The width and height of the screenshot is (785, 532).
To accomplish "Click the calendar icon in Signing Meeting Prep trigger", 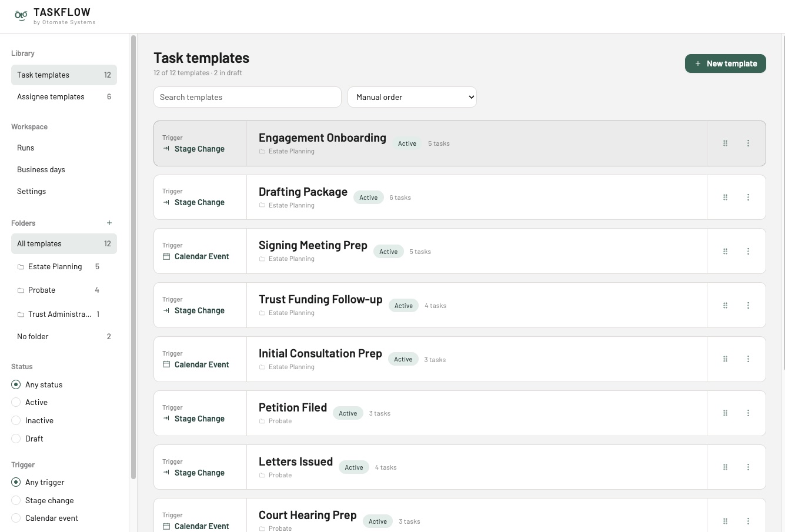I will 166,257.
